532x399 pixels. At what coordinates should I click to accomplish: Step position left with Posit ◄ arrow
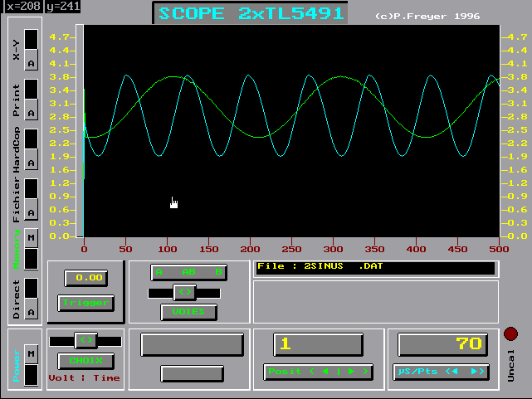pos(325,371)
